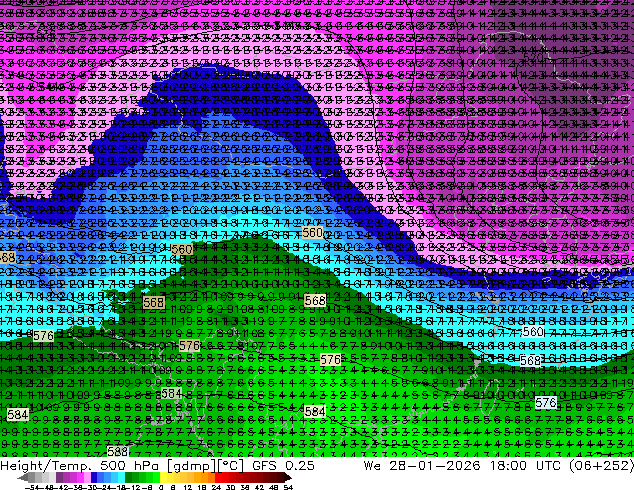
Task: Select the bright red swatch in the legend
Action: click(218, 478)
